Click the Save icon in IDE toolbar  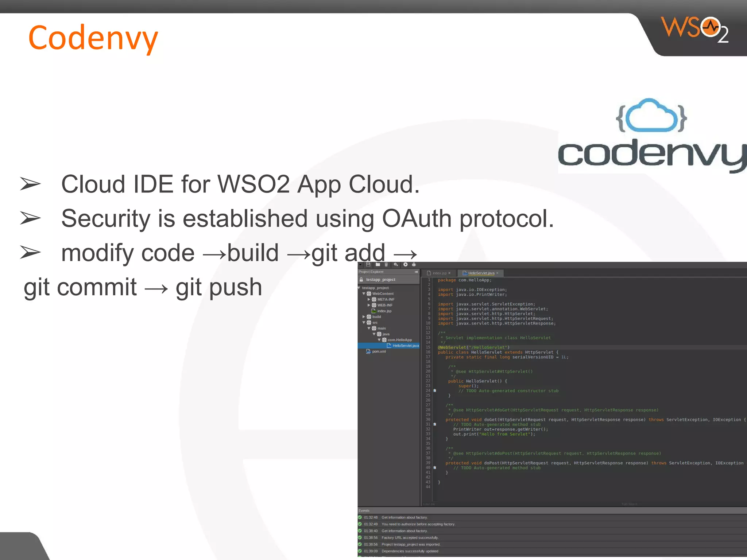(x=368, y=265)
